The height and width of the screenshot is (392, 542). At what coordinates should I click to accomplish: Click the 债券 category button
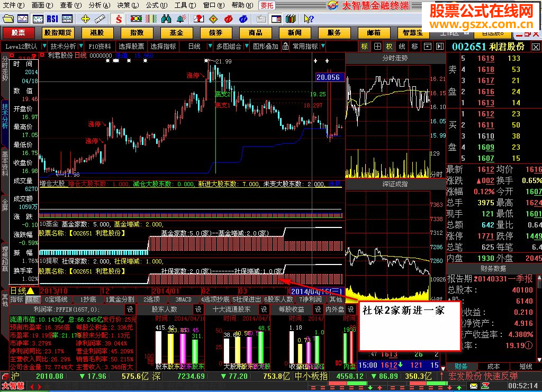pyautogui.click(x=216, y=32)
